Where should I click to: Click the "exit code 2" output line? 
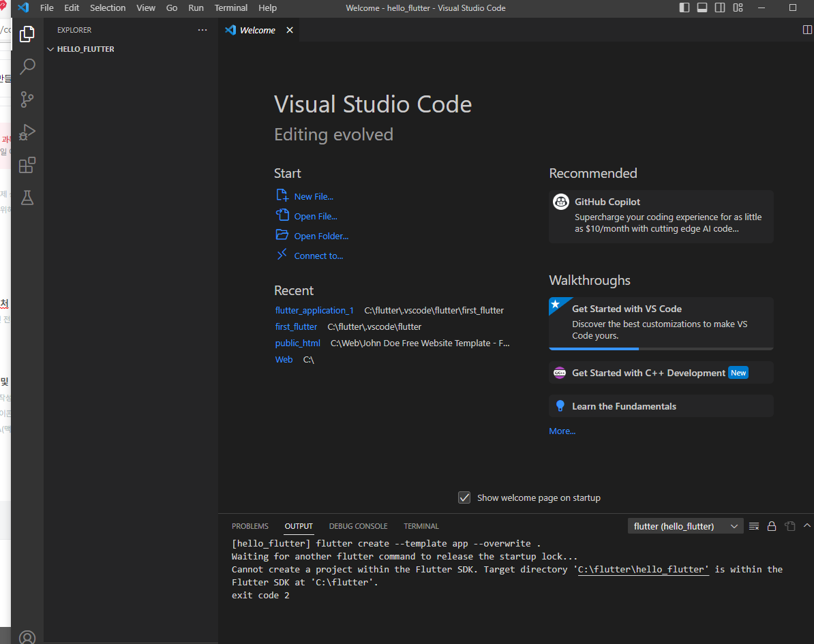tap(260, 595)
